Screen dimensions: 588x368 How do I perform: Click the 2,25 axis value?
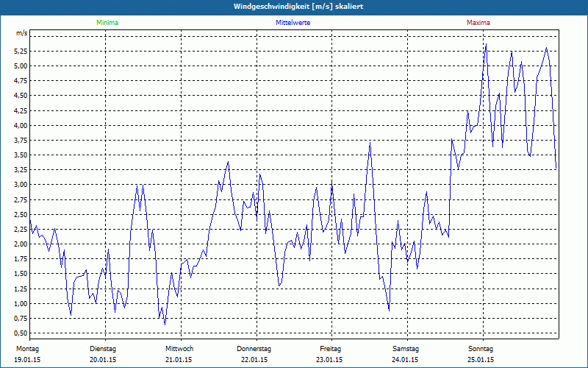(21, 229)
